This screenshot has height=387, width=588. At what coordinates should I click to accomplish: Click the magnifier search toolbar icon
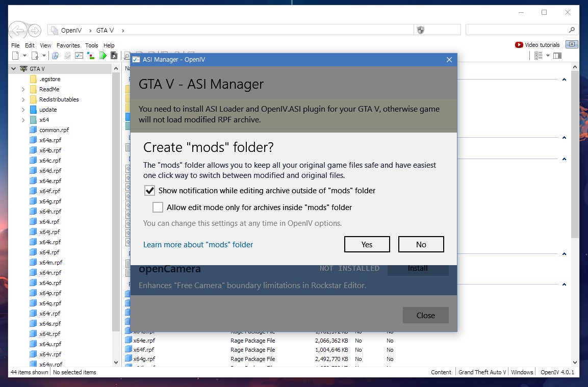pos(127,56)
